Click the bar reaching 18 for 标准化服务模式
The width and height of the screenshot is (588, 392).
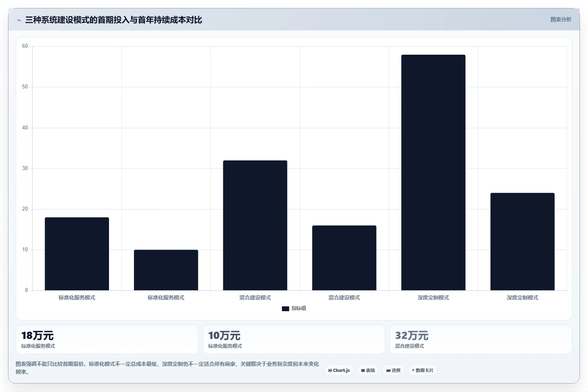click(x=77, y=254)
